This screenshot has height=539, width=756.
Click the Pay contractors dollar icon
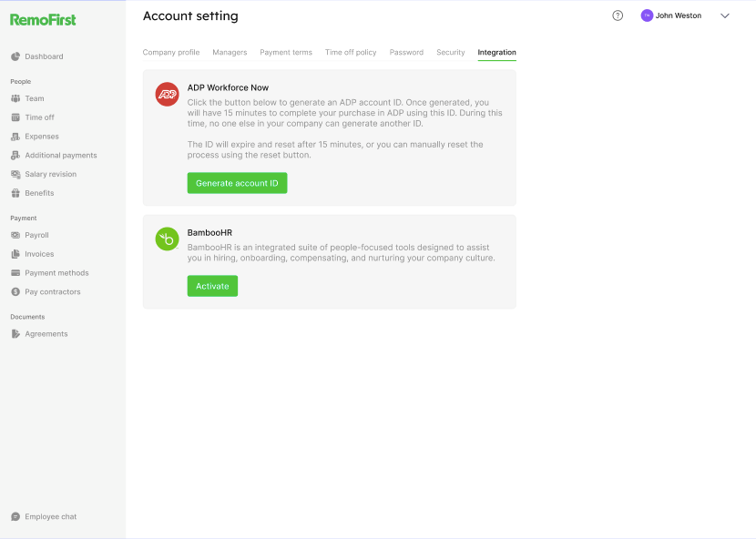click(15, 292)
